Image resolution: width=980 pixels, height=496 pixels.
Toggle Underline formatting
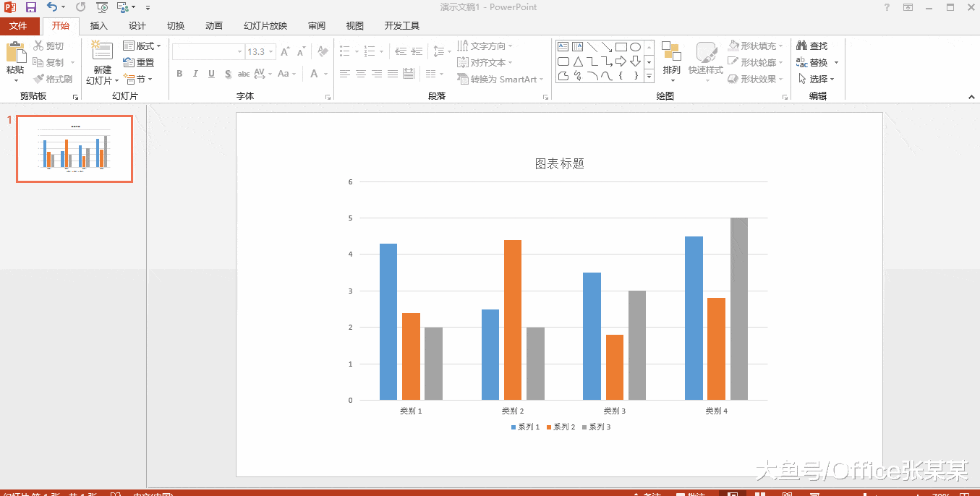[x=211, y=74]
